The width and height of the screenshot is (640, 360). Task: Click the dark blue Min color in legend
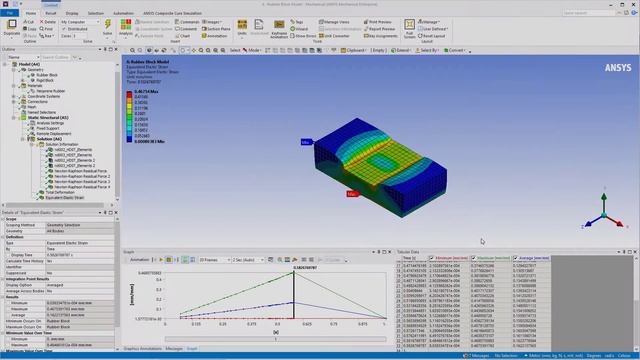(x=129, y=139)
